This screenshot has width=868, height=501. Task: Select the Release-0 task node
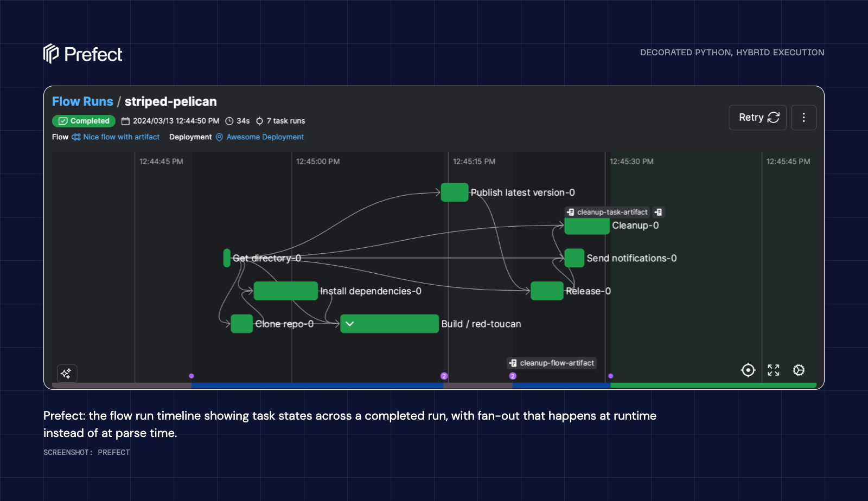[547, 291]
